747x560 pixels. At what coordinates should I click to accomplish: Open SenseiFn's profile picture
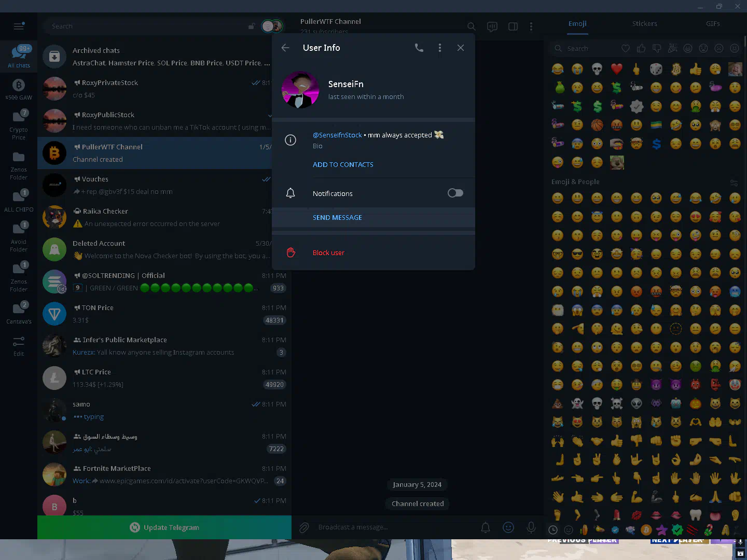click(300, 90)
